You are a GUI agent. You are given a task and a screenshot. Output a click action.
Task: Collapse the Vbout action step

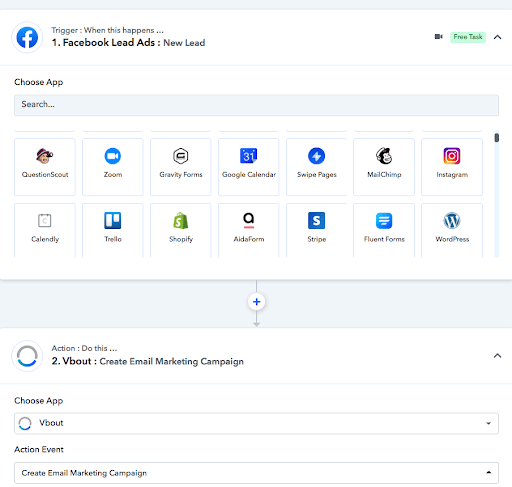pyautogui.click(x=497, y=356)
